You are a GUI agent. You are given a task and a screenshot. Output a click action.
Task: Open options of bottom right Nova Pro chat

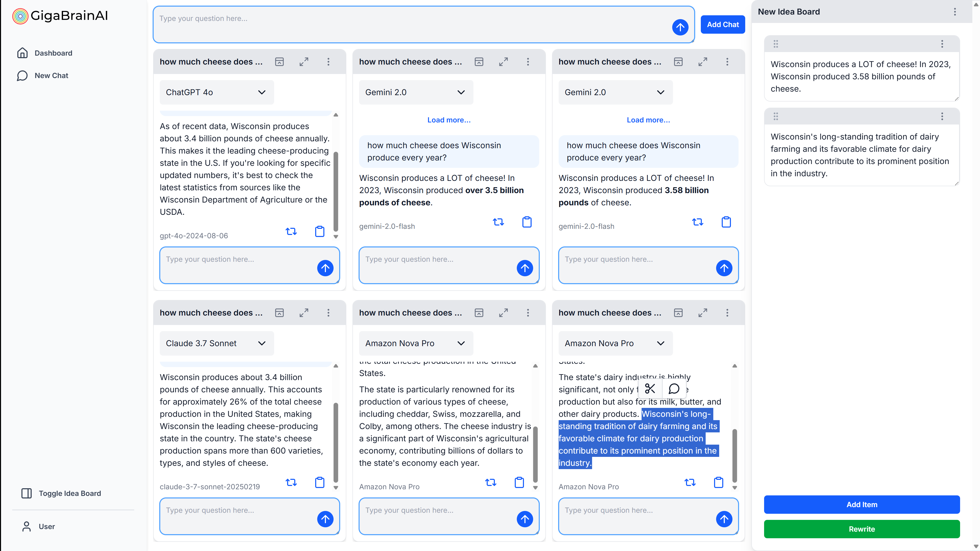[727, 312]
